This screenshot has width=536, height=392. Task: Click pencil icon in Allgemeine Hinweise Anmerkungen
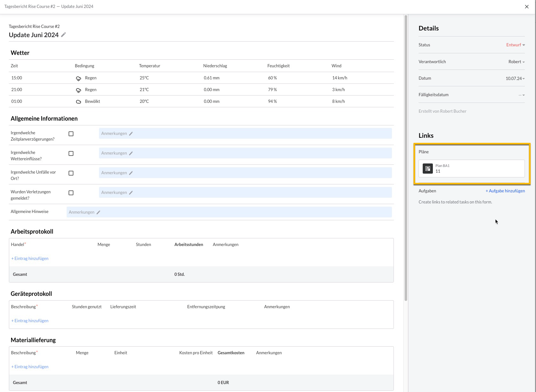98,212
